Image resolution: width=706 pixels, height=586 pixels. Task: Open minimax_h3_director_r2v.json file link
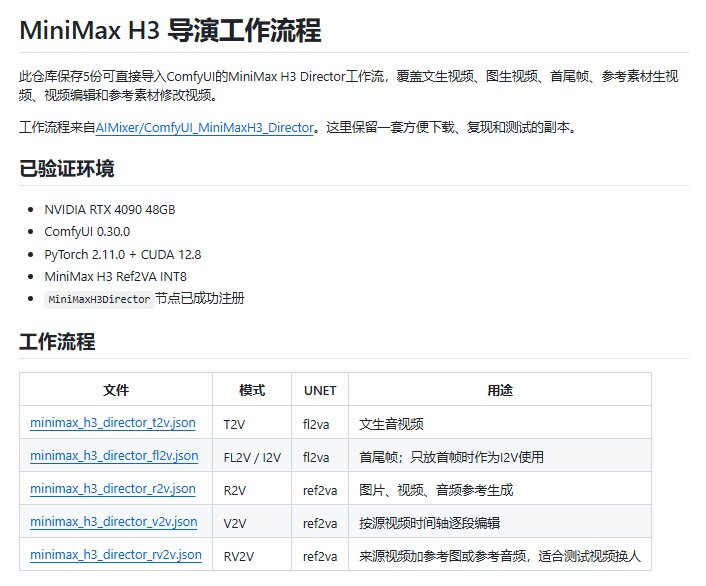coord(113,488)
